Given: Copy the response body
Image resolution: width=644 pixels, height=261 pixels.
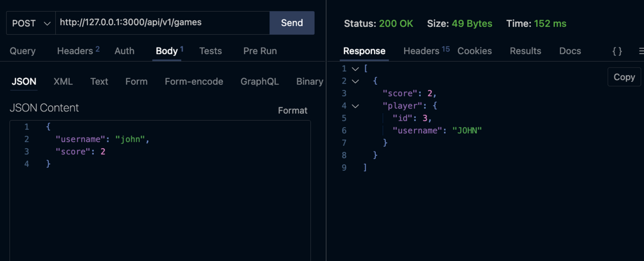Looking at the screenshot, I should (624, 77).
